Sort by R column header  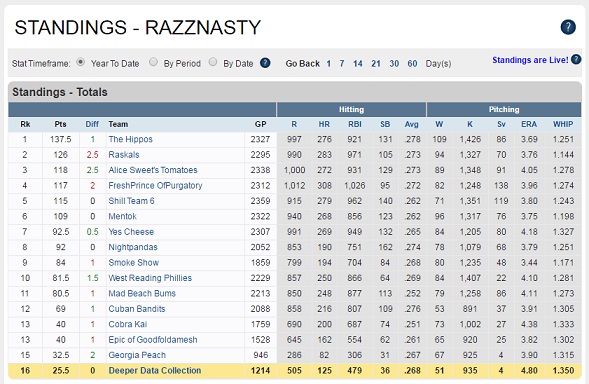(x=294, y=124)
